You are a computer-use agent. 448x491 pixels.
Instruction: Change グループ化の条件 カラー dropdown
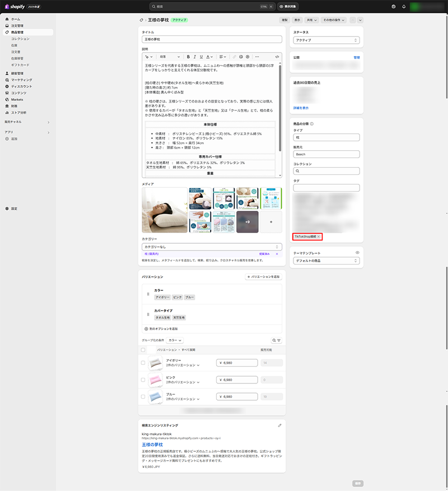pos(175,340)
